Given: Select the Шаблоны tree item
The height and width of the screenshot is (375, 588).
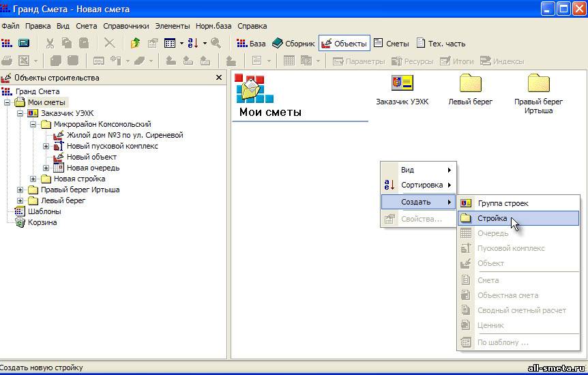Looking at the screenshot, I should point(44,211).
